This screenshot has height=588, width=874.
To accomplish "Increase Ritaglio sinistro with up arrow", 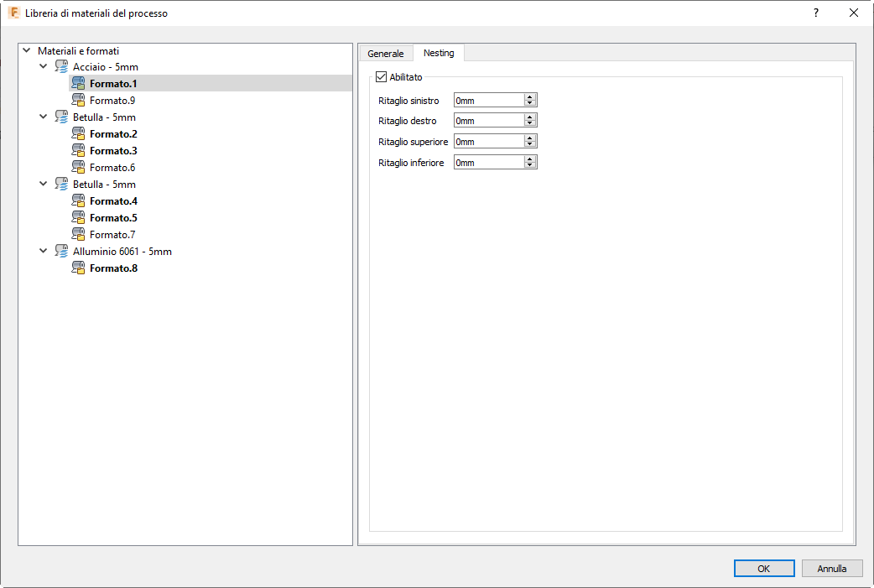I will tap(530, 97).
